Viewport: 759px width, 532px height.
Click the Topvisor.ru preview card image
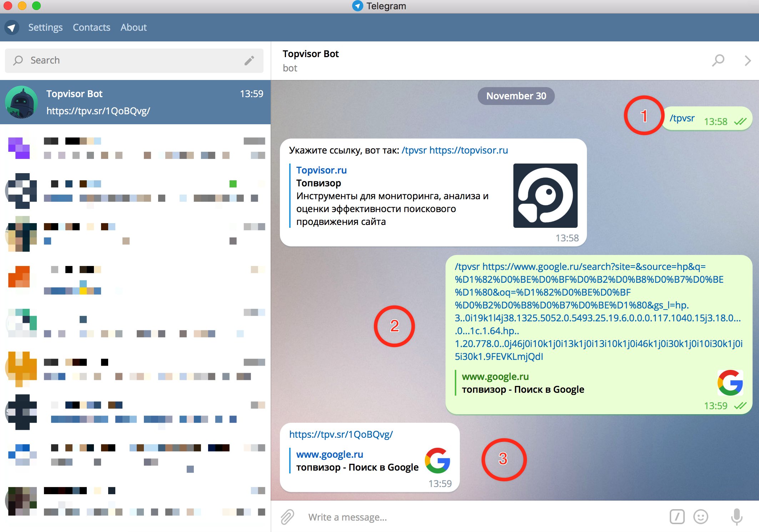point(544,196)
